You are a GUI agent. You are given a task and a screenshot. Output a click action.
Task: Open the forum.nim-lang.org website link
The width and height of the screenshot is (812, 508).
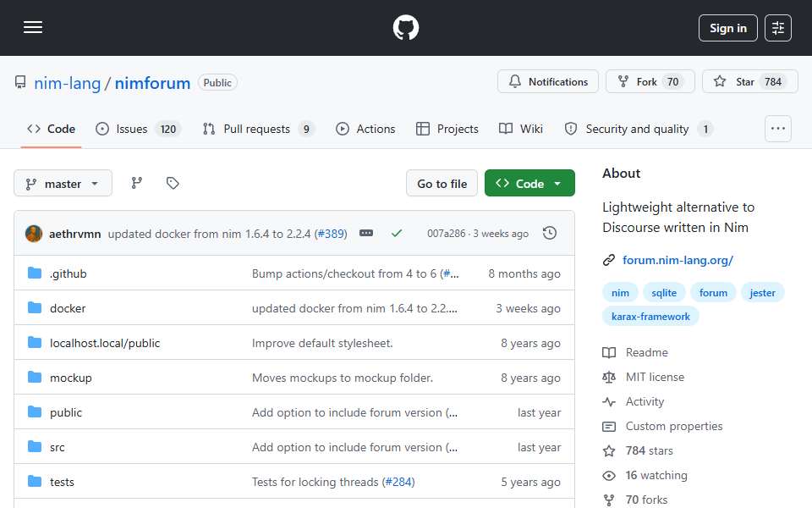(678, 260)
